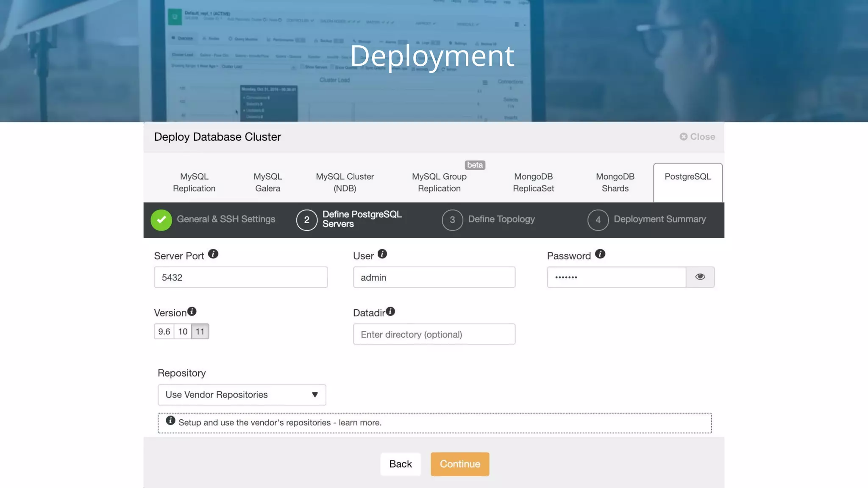The image size is (868, 488).
Task: Click the User field info icon
Action: pos(382,254)
